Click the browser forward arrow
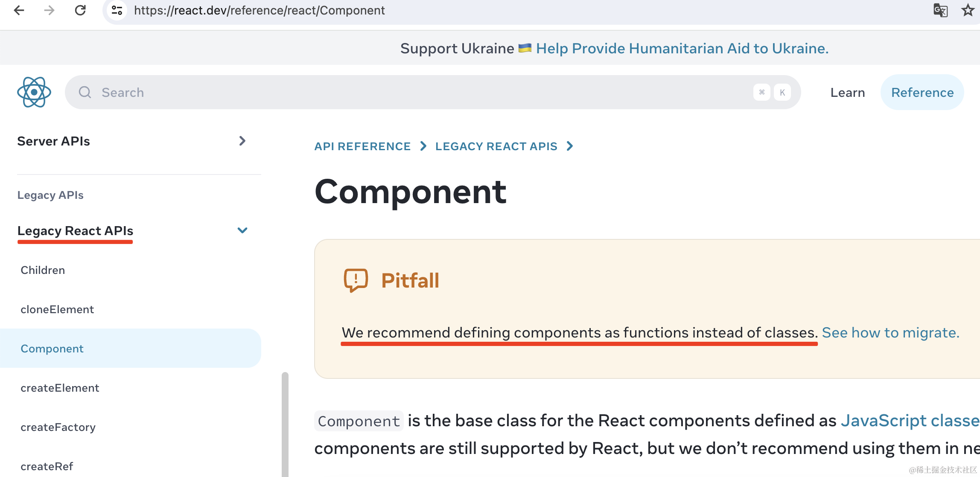Image resolution: width=980 pixels, height=477 pixels. click(50, 10)
